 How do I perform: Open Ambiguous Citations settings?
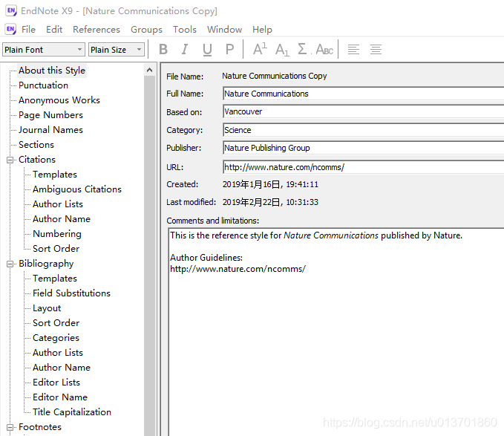click(76, 189)
